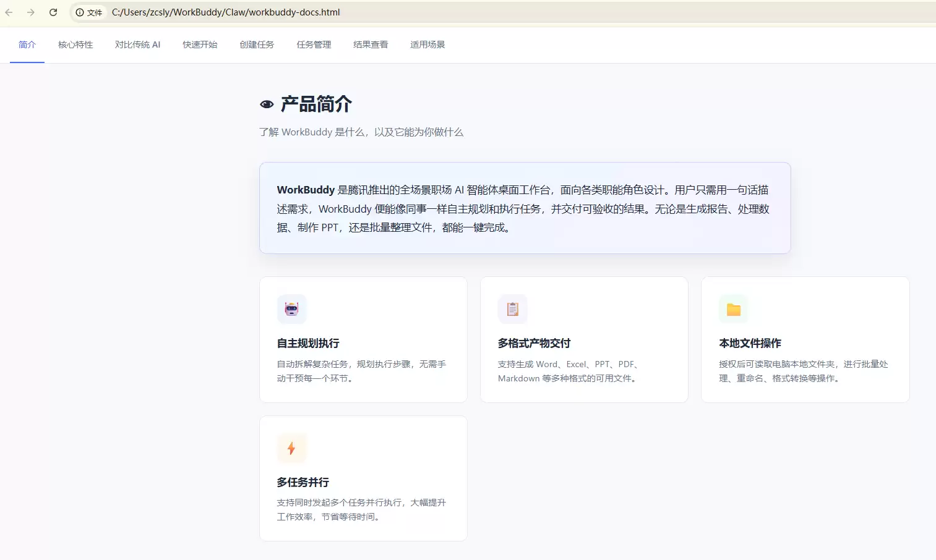Viewport: 936px width, 560px height.
Task: Click the robot icon above 自主规划执行
Action: click(x=291, y=309)
